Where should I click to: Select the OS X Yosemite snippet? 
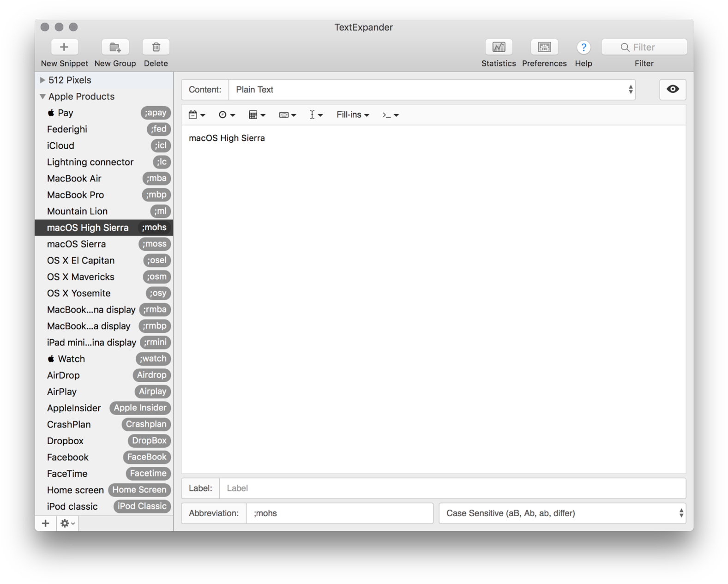[x=104, y=293]
